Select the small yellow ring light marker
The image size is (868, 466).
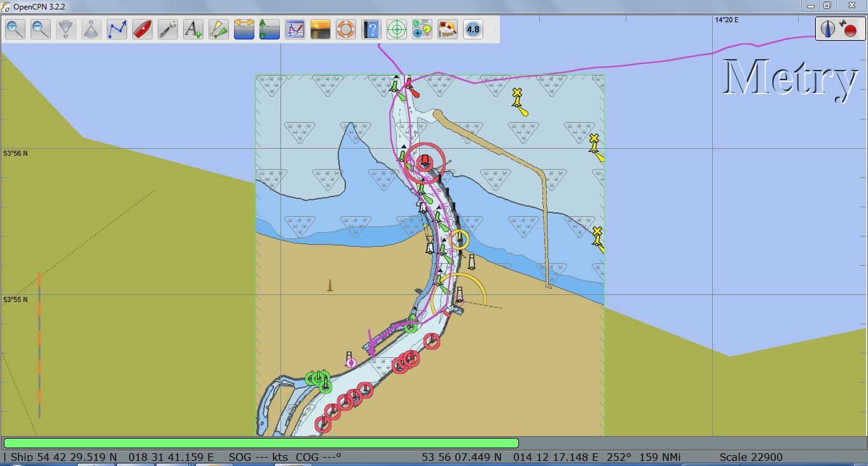(460, 240)
